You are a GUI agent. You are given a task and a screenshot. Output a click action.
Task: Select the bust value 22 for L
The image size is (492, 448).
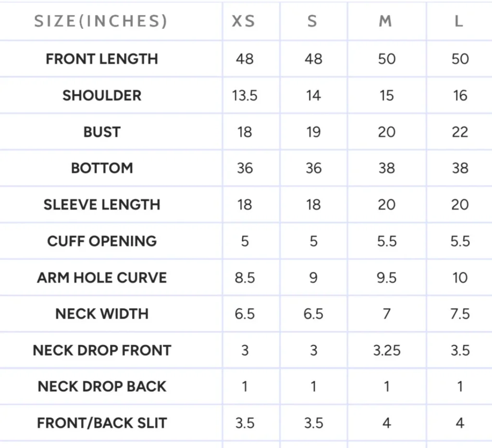[460, 132]
